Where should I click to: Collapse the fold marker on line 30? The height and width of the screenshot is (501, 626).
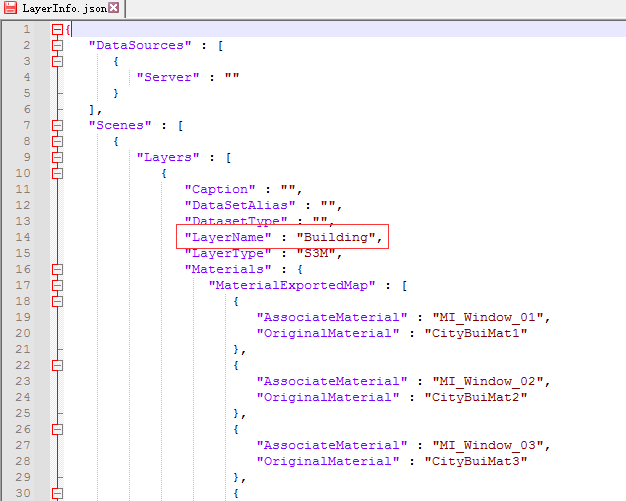click(57, 493)
